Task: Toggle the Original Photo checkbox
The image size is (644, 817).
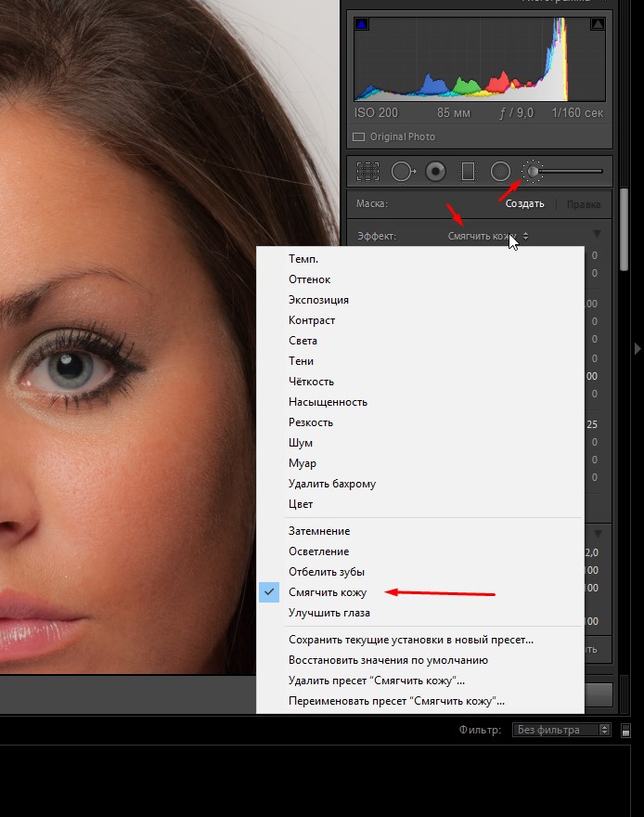Action: (359, 137)
